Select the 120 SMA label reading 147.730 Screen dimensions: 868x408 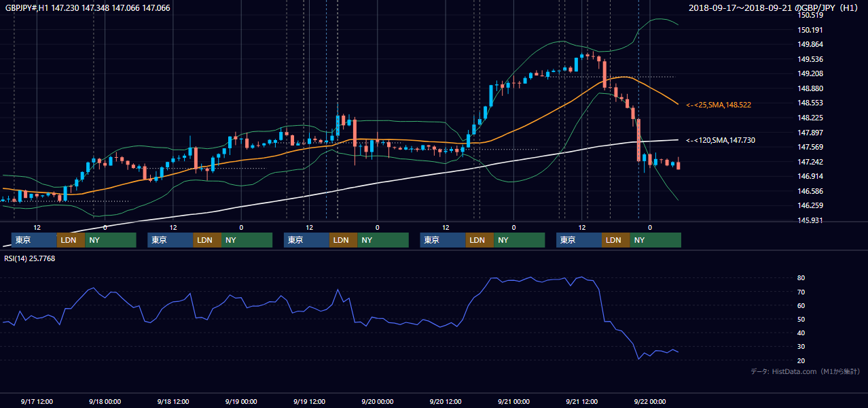(721, 140)
